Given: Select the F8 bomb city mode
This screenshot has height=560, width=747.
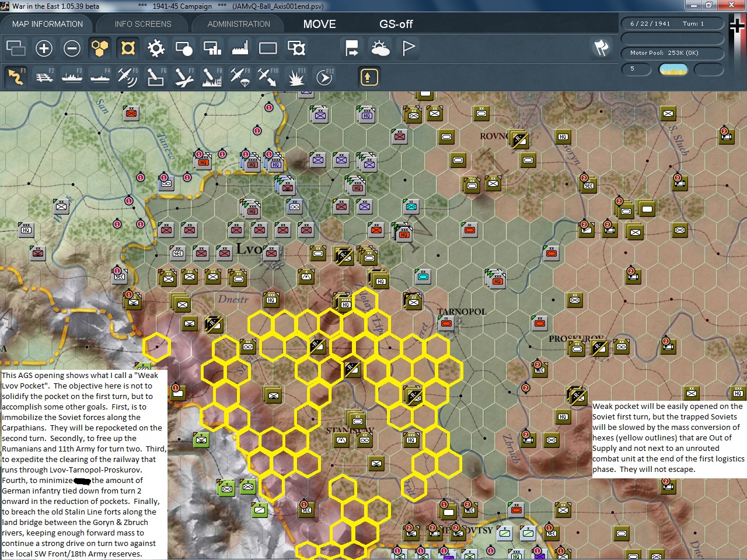Looking at the screenshot, I should click(212, 77).
